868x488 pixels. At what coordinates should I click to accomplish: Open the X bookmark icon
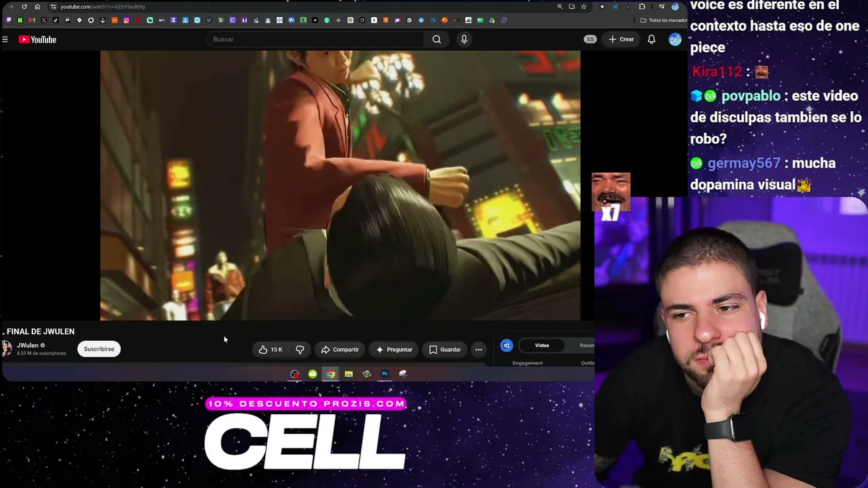pyautogui.click(x=43, y=20)
